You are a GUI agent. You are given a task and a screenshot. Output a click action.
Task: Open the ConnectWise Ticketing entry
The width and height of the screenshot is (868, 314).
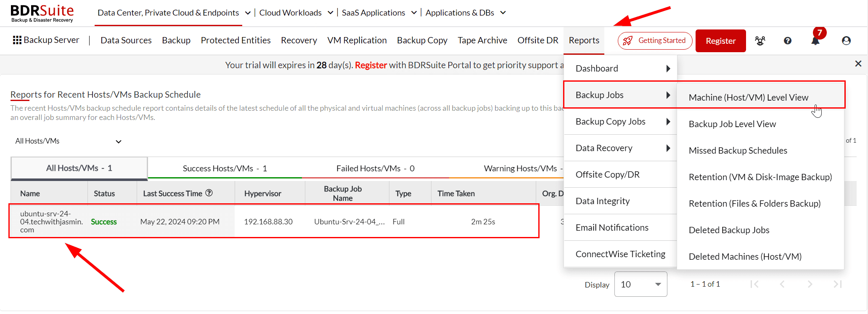(x=620, y=254)
